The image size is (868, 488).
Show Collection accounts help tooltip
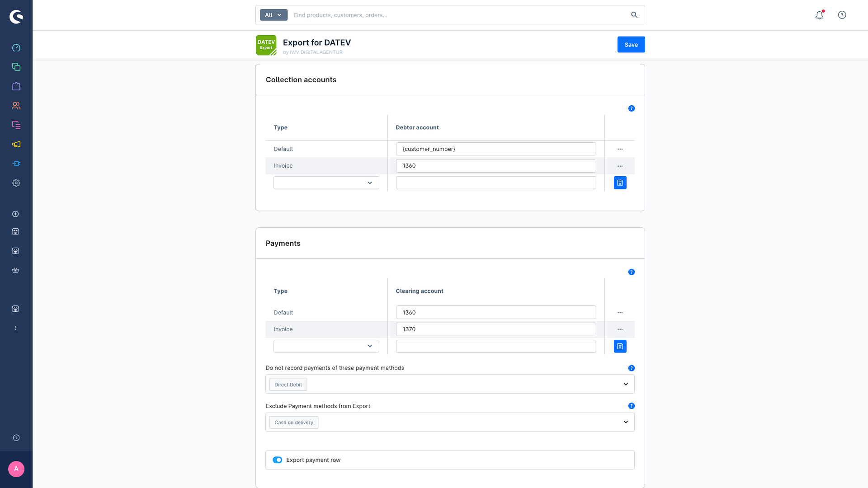coord(632,108)
